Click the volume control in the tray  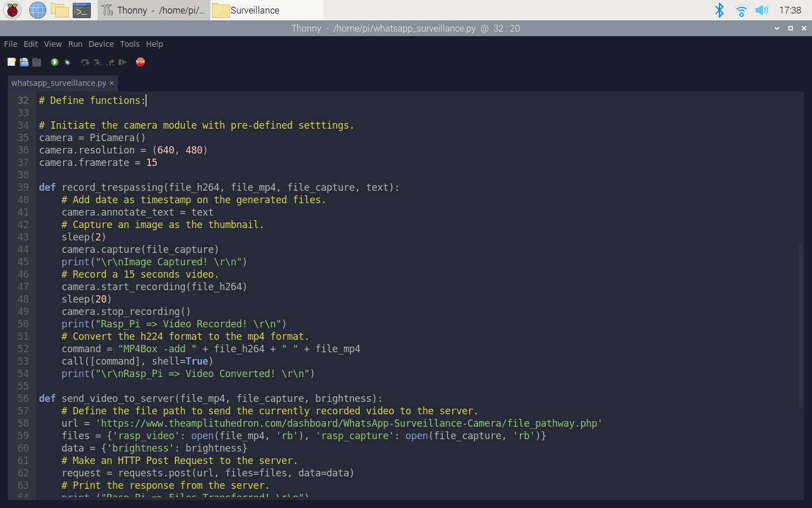tap(762, 10)
